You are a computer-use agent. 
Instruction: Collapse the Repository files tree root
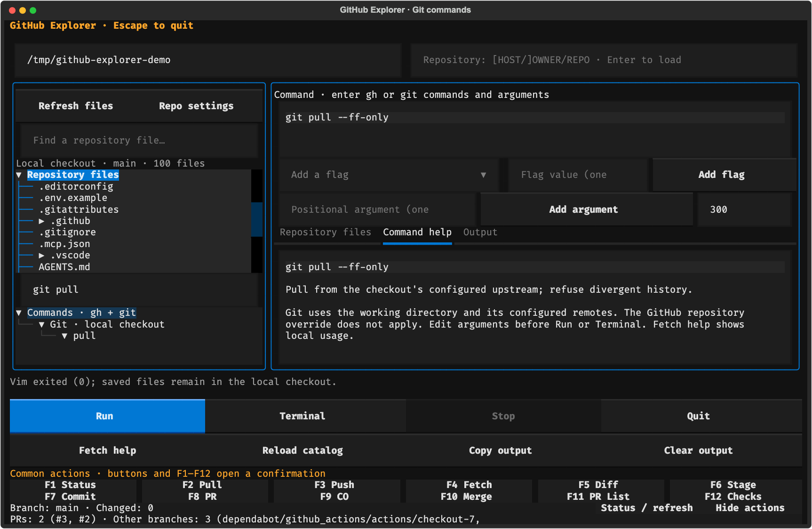[19, 175]
